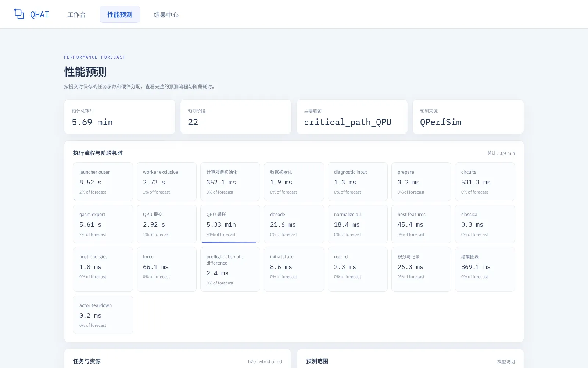Click the host features stage card
This screenshot has width=588, height=368.
click(x=421, y=224)
